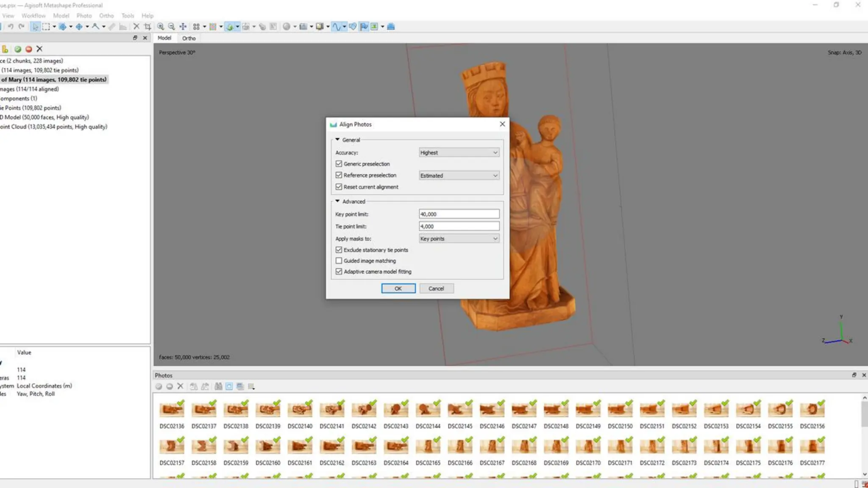Click the reset view icon in toolbar

(x=183, y=27)
